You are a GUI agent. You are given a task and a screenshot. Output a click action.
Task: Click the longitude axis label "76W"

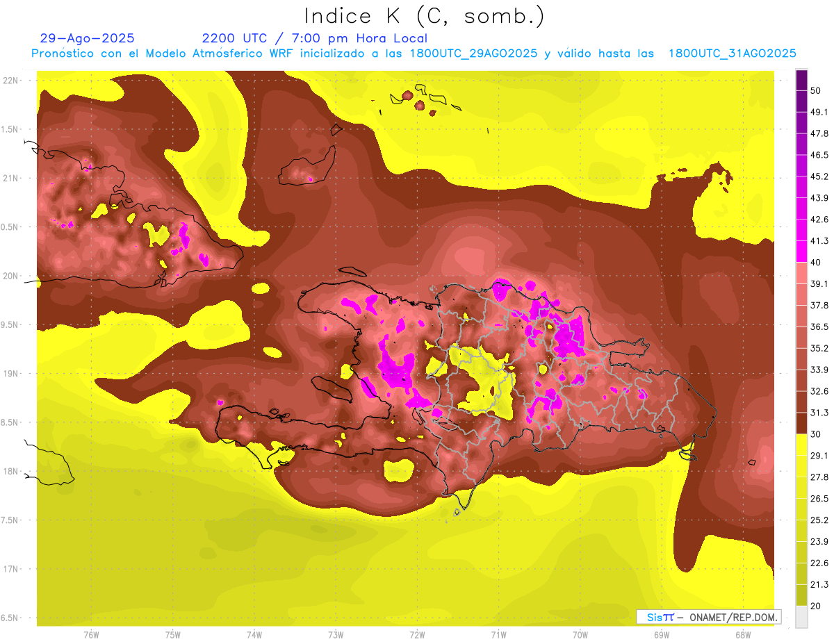tap(91, 635)
